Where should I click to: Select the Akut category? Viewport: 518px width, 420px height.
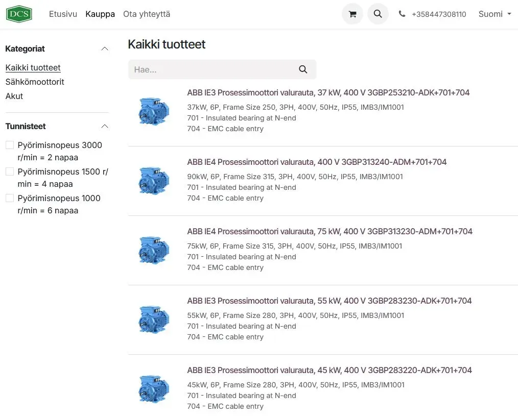(14, 96)
